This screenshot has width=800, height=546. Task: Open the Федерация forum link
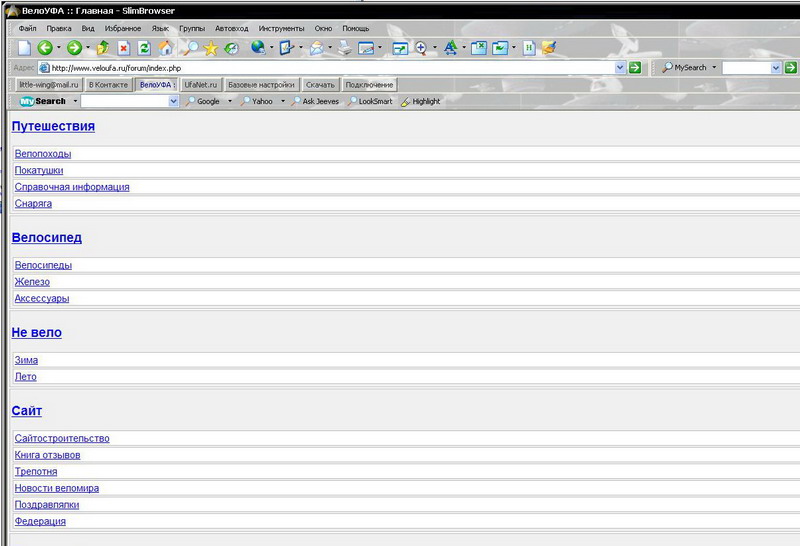pos(40,522)
